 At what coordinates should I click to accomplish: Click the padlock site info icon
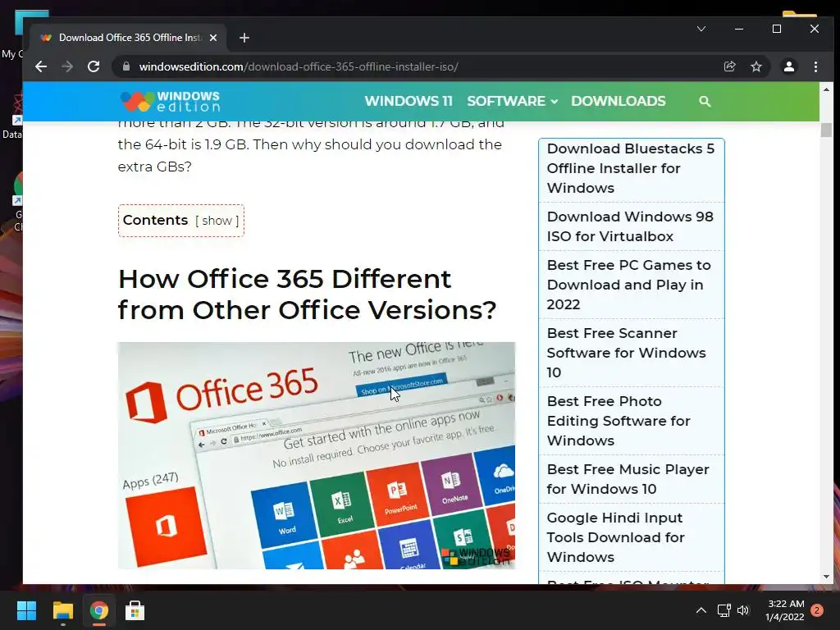click(126, 66)
